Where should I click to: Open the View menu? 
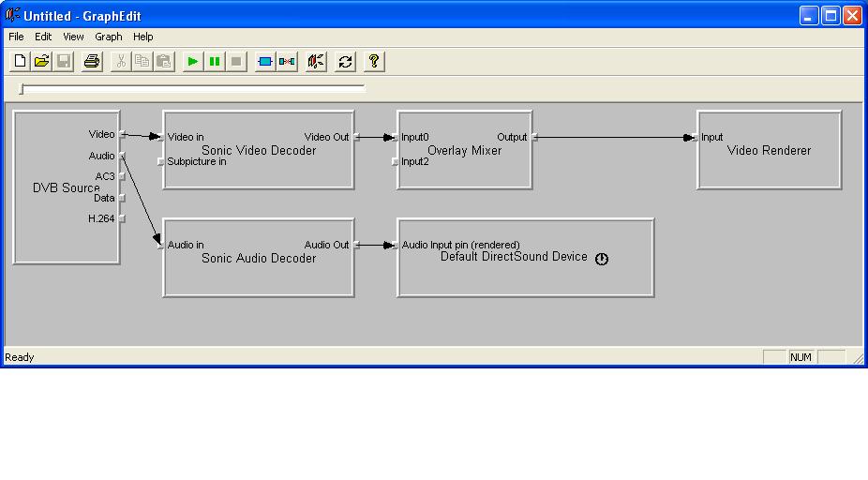point(73,37)
